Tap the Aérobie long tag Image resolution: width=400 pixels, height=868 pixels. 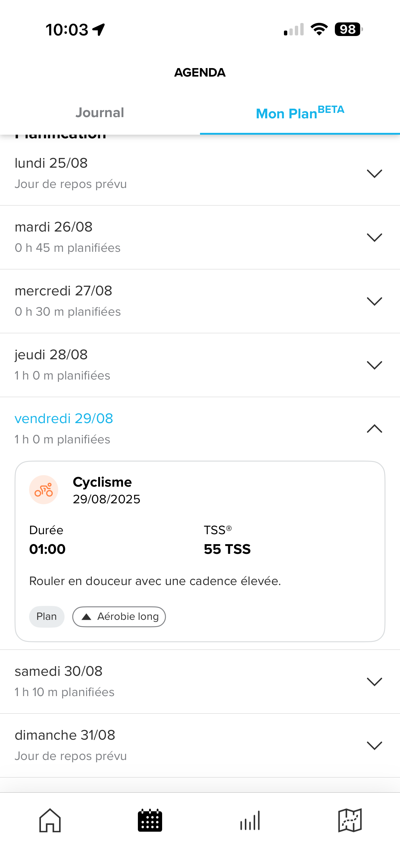click(x=119, y=616)
